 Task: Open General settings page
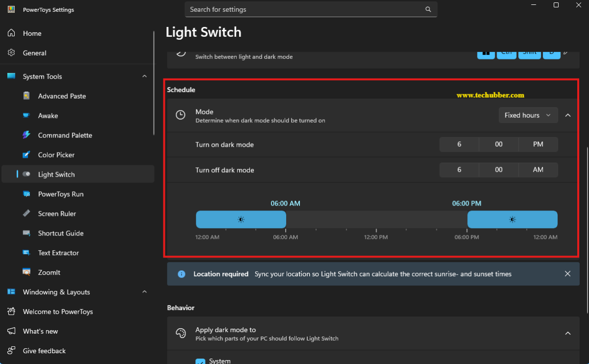pyautogui.click(x=78, y=53)
